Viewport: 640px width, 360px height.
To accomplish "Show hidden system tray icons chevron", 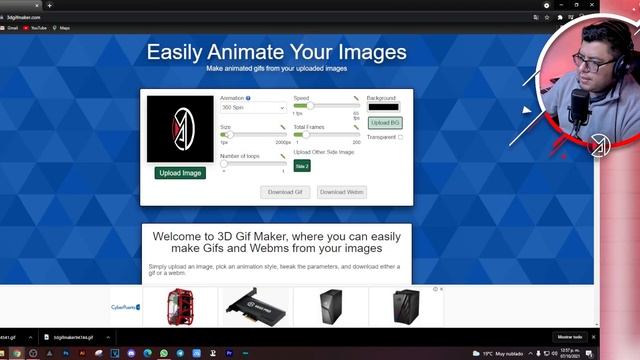I will tap(530, 353).
